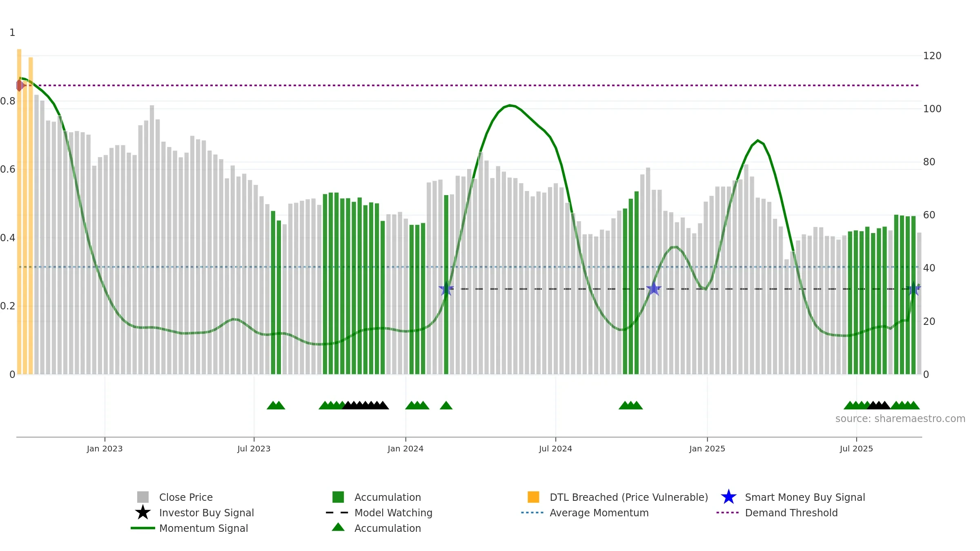Click the Model Watching dashed line icon
This screenshot has height=551, width=980.
click(337, 513)
